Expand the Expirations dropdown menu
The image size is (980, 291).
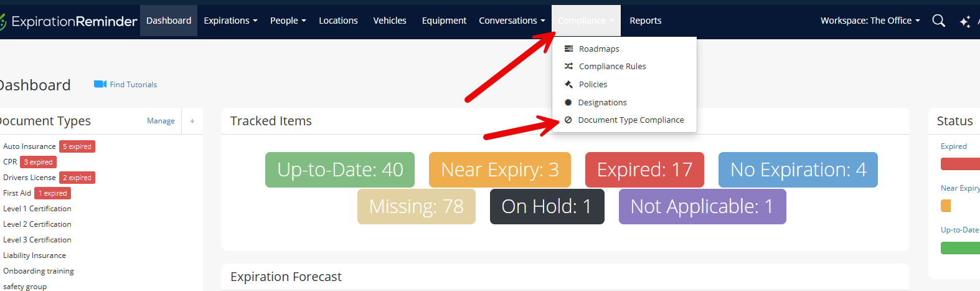(230, 21)
